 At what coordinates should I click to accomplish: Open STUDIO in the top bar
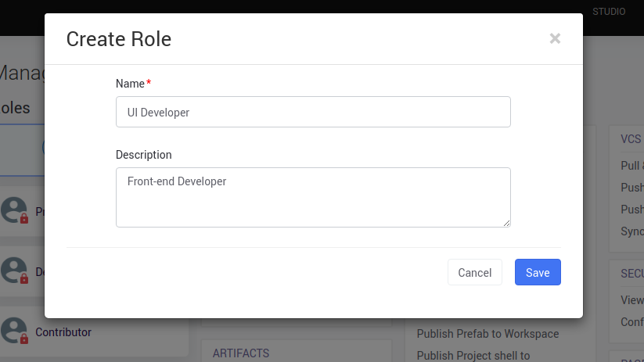coord(608,12)
